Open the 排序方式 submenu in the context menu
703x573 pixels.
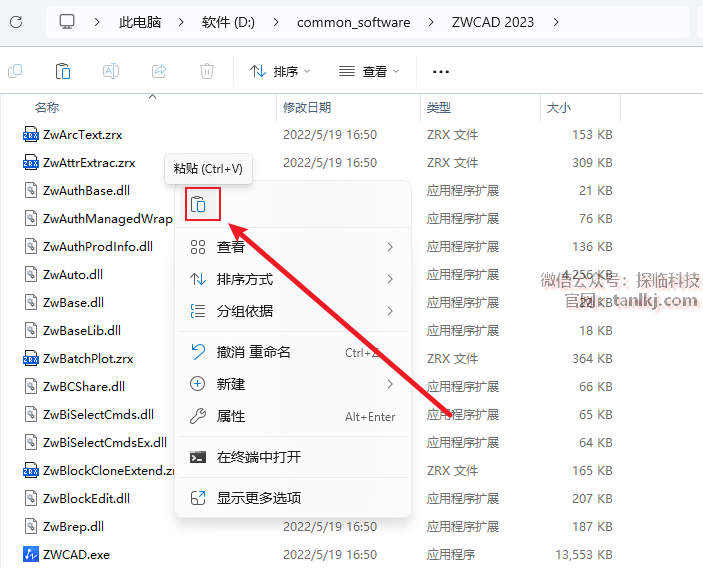point(293,279)
